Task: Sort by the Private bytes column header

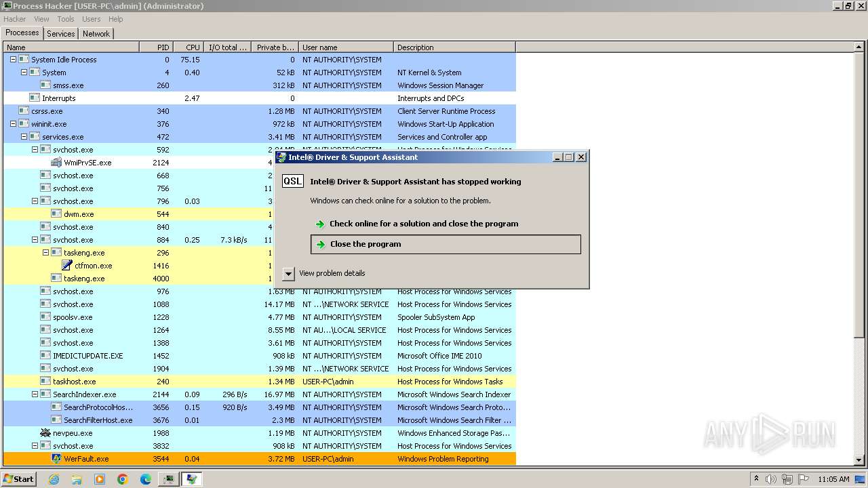Action: pyautogui.click(x=275, y=47)
